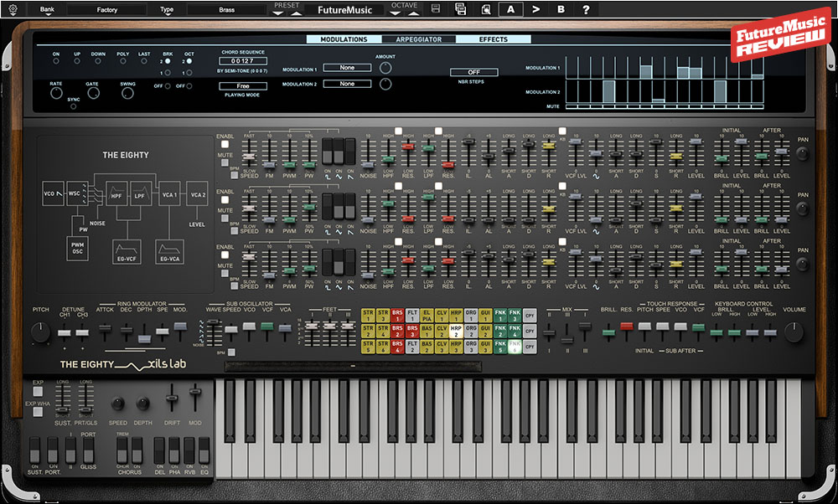The image size is (838, 504).
Task: Open the Bank dropdown
Action: tap(48, 10)
